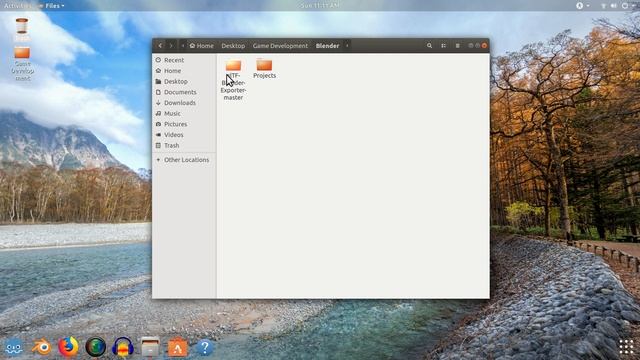This screenshot has width=640, height=360.
Task: Click the small right path scroll arrow
Action: (347, 46)
